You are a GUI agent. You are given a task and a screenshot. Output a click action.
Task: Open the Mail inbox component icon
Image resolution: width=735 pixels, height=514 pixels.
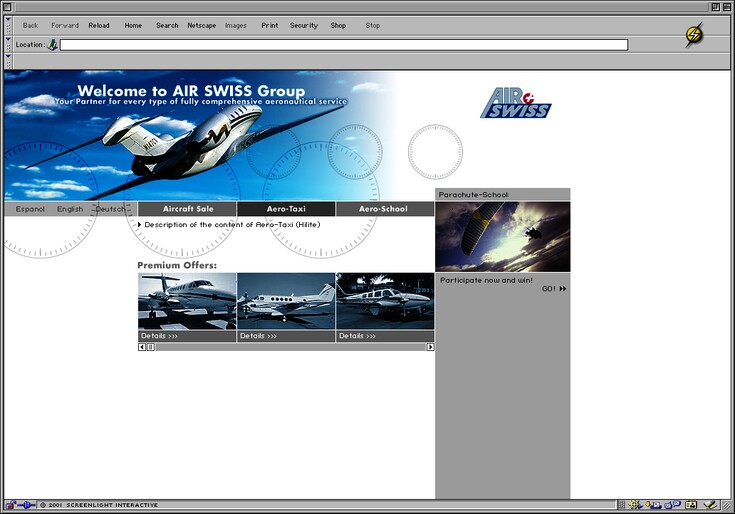653,505
